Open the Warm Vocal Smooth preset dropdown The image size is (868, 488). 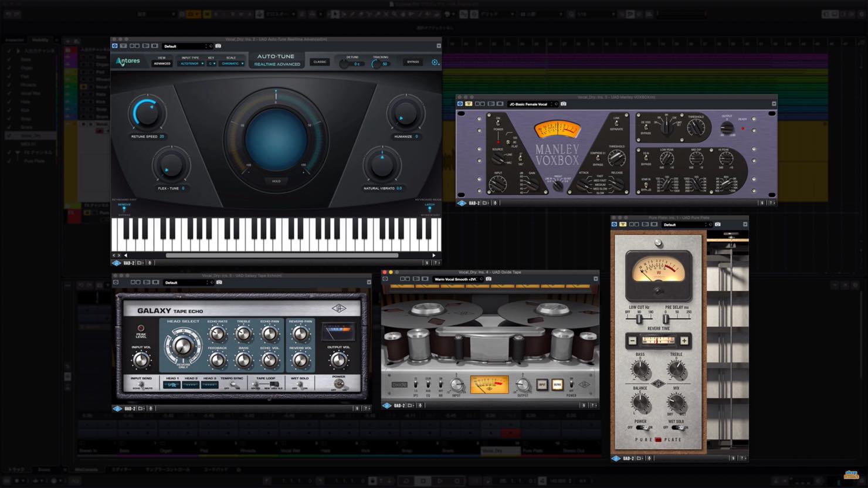458,279
